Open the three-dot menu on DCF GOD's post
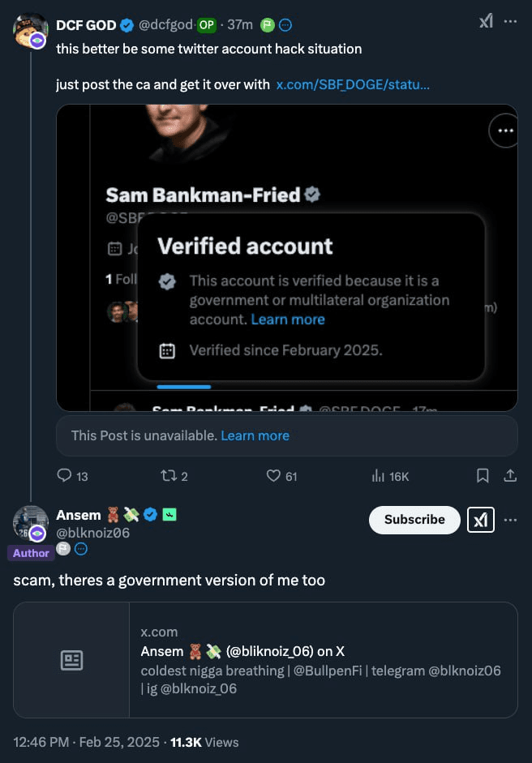Screen dimensions: 532x763 tap(510, 21)
